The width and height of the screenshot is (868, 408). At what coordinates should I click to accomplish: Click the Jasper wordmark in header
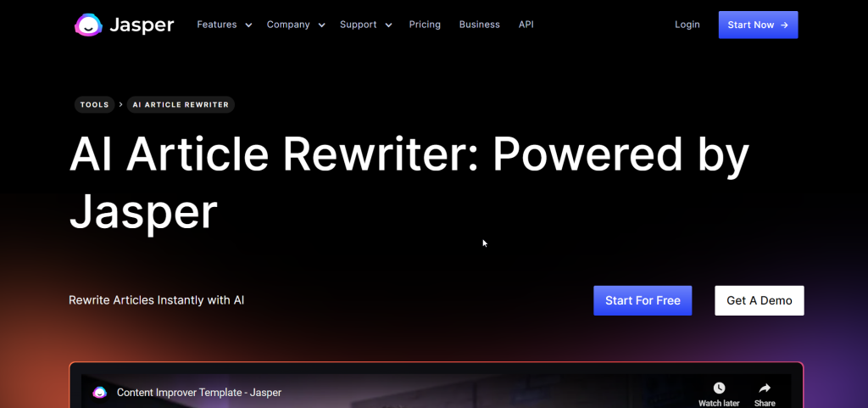click(x=142, y=25)
